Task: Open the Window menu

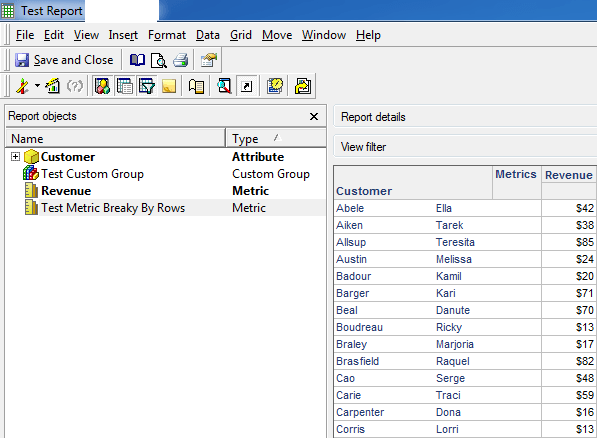Action: click(x=324, y=35)
